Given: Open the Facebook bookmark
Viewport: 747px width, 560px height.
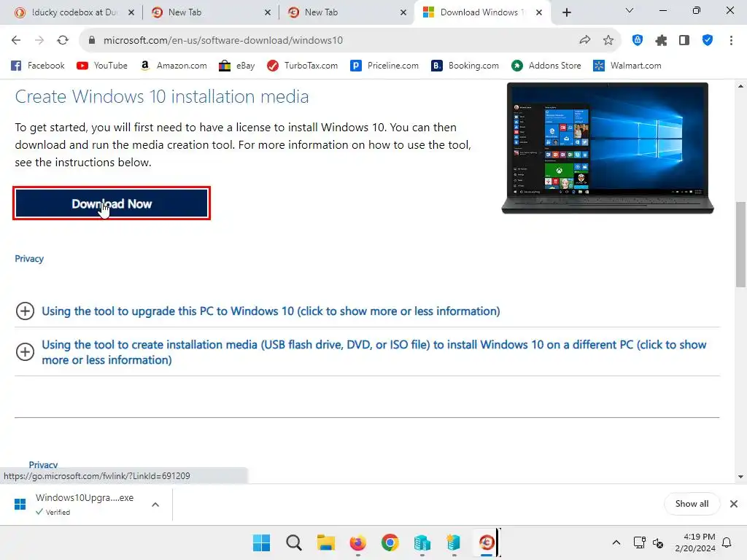Looking at the screenshot, I should (38, 66).
